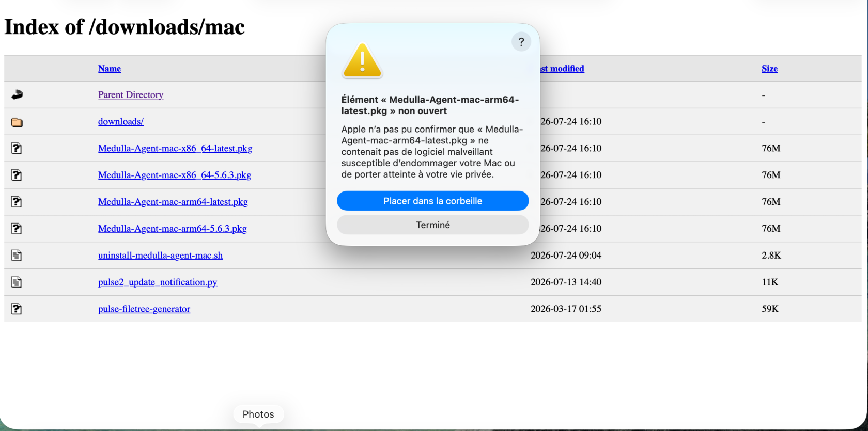Click the dialog title 'Élément … non ouvert'

click(430, 105)
